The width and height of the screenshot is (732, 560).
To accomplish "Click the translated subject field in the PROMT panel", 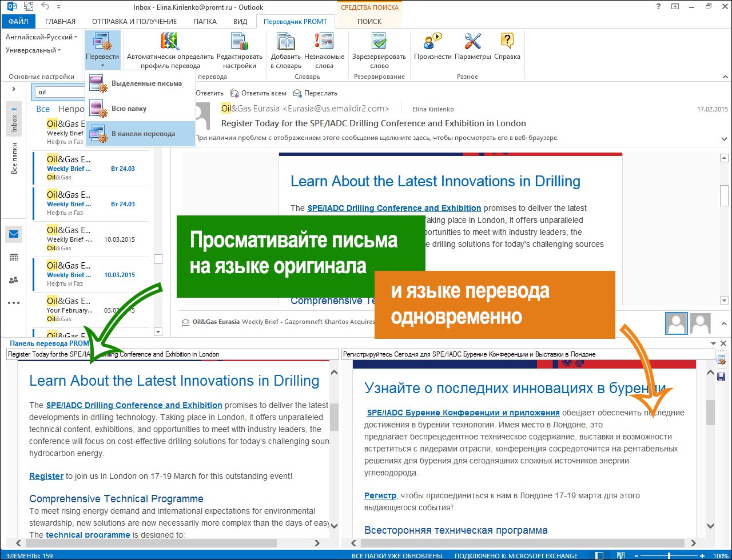I will 527,354.
